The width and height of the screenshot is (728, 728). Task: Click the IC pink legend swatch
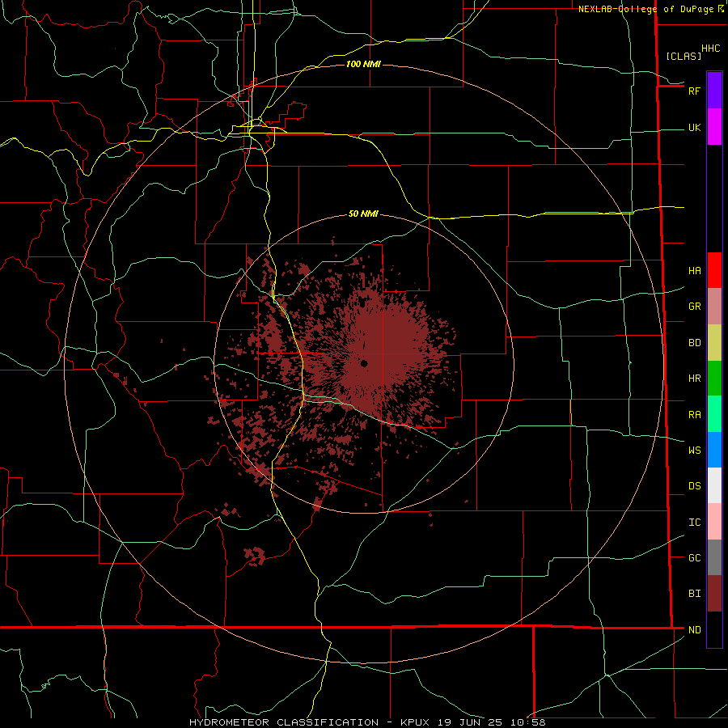point(714,522)
